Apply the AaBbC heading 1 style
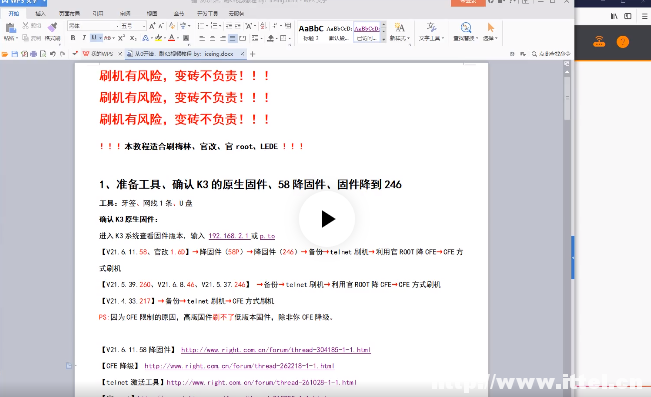Viewport: 651px width, 397px height. tap(311, 32)
